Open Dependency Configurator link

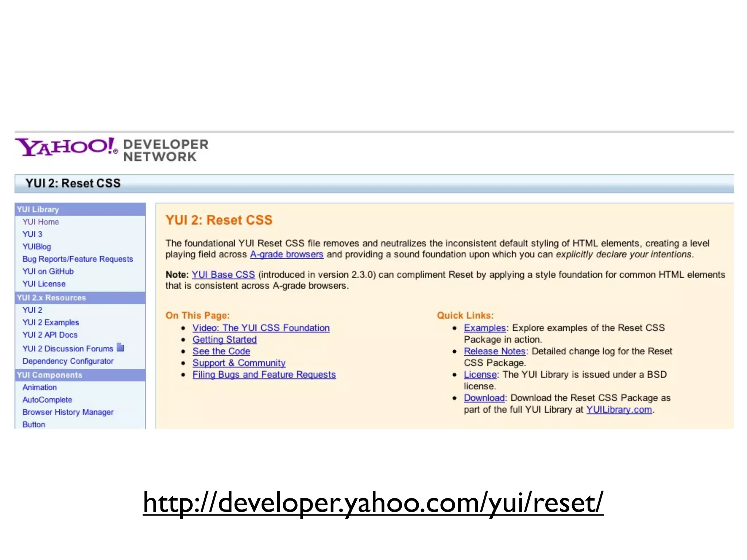pyautogui.click(x=68, y=361)
